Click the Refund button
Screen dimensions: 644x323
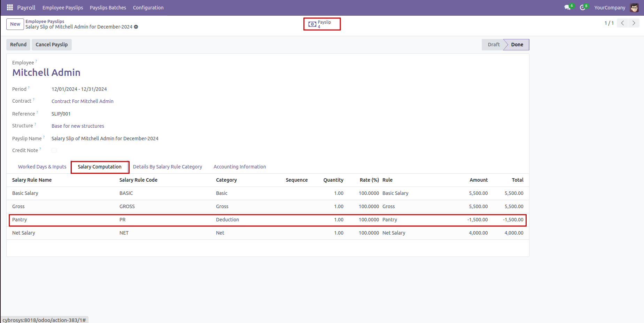coord(18,45)
